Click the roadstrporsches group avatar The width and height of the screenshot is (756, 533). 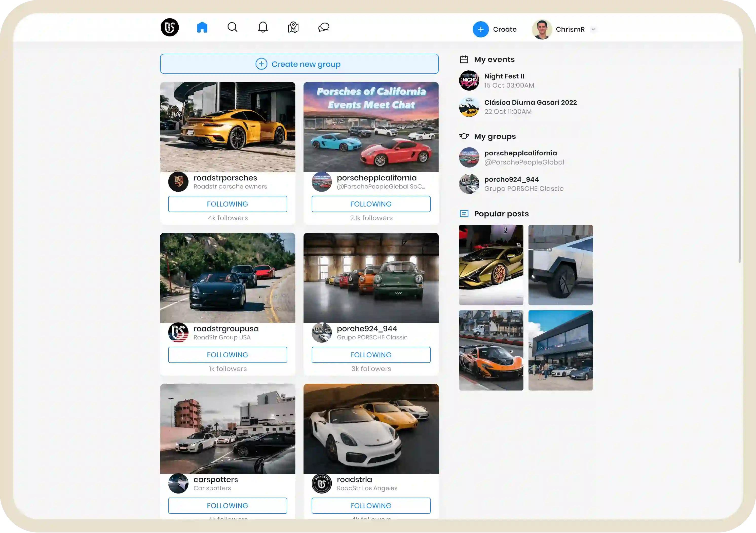pos(178,182)
